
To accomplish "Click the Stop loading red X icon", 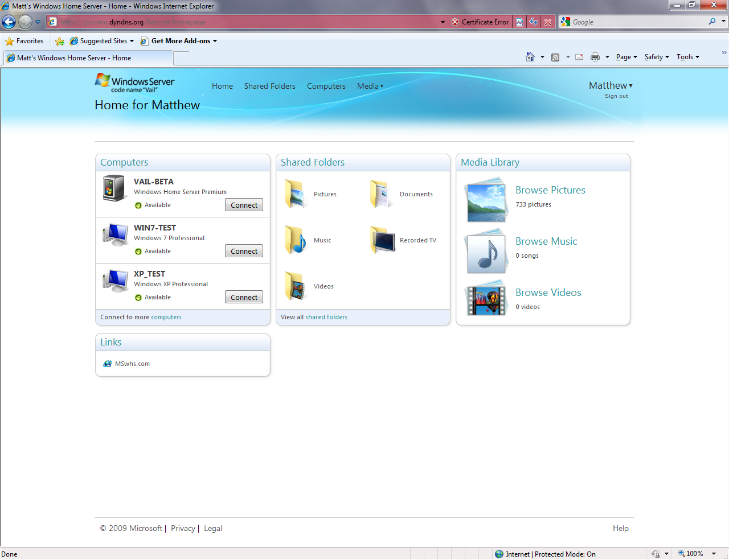I will pyautogui.click(x=548, y=22).
